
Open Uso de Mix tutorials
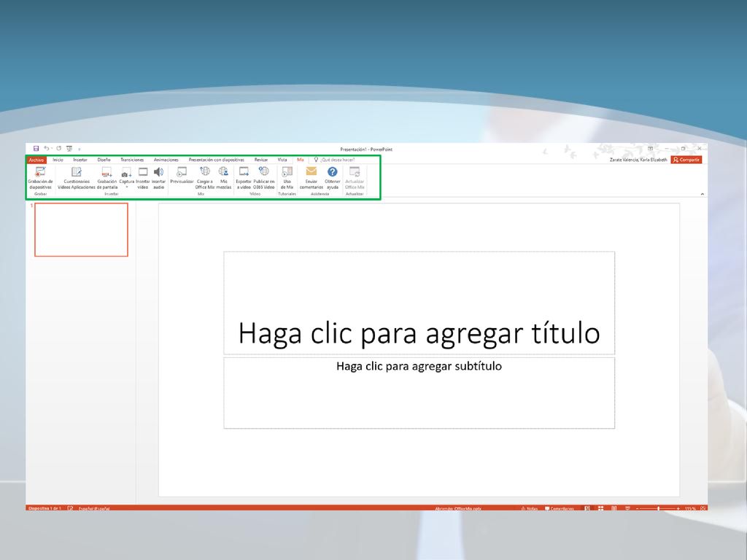(x=287, y=178)
